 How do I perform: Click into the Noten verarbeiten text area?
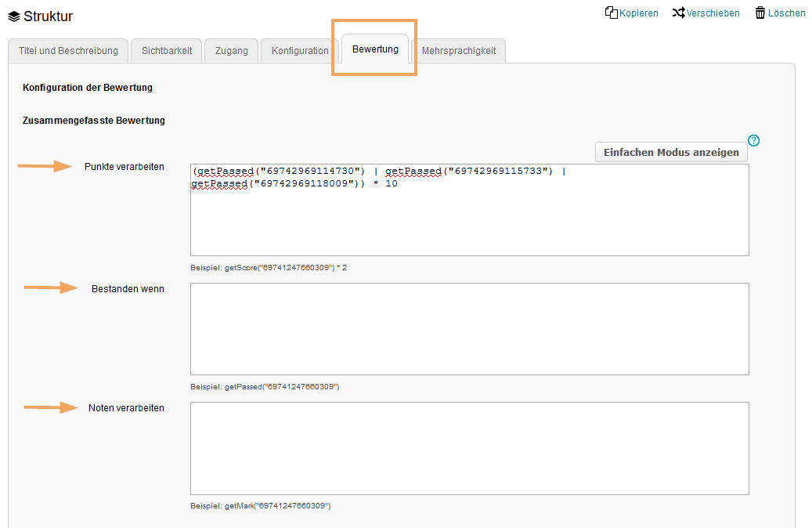click(469, 448)
